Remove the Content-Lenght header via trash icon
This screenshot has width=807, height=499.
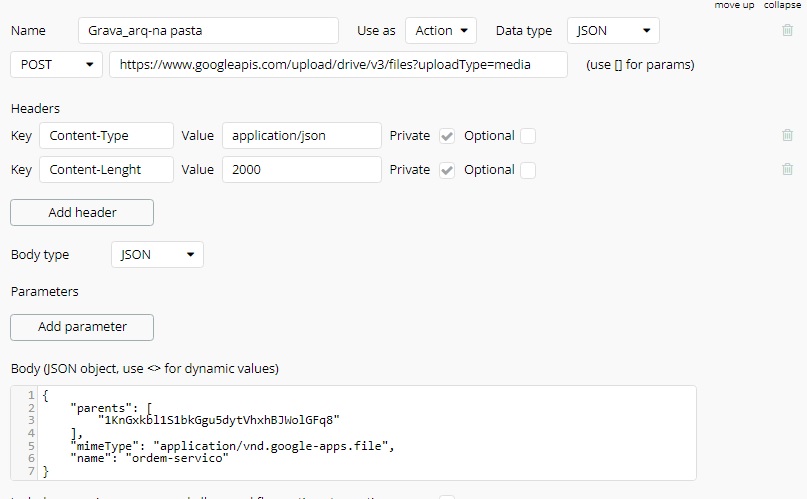tap(788, 170)
